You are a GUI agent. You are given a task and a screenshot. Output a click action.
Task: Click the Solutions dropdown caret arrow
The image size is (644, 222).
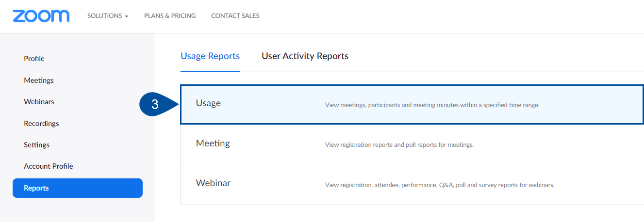tap(127, 16)
